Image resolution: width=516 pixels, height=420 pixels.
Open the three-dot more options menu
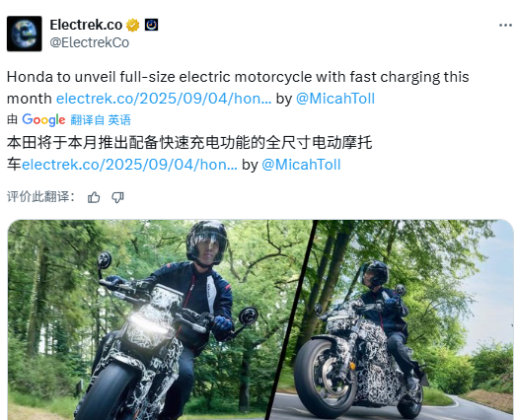tap(505, 26)
